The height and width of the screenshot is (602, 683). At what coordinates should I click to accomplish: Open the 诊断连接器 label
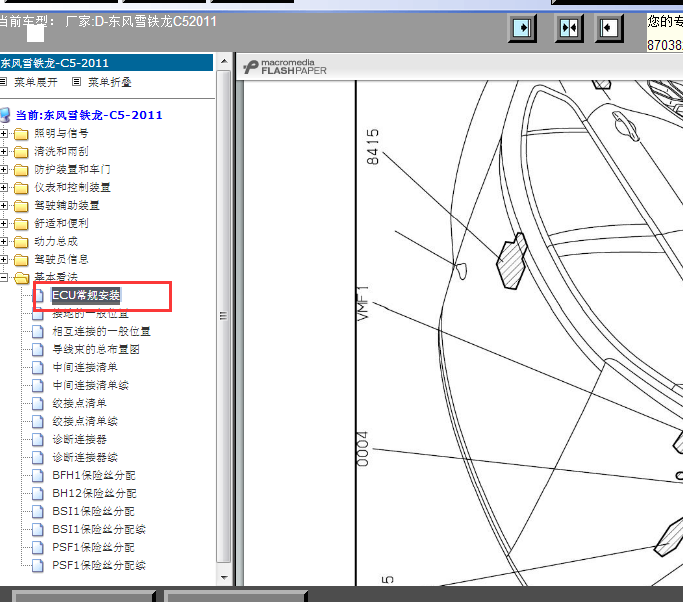[79, 440]
